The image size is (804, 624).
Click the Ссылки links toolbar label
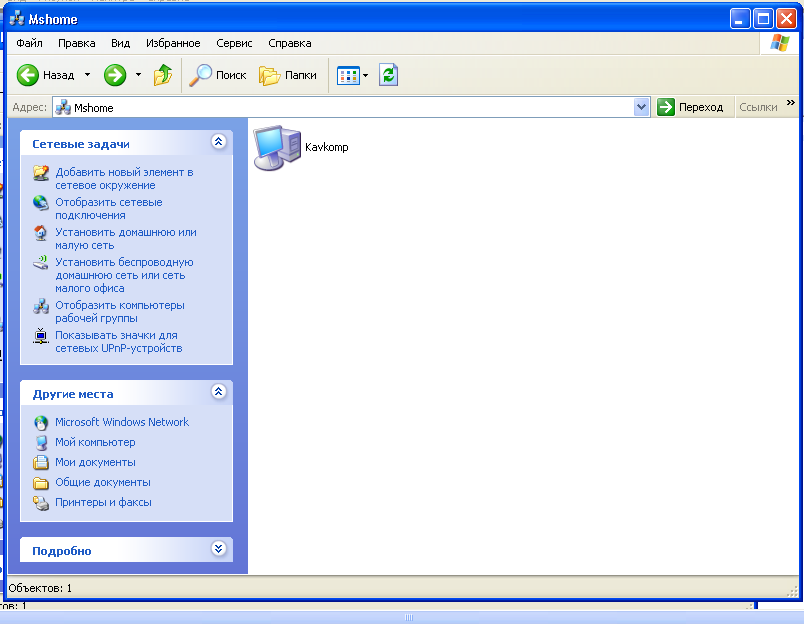[758, 107]
